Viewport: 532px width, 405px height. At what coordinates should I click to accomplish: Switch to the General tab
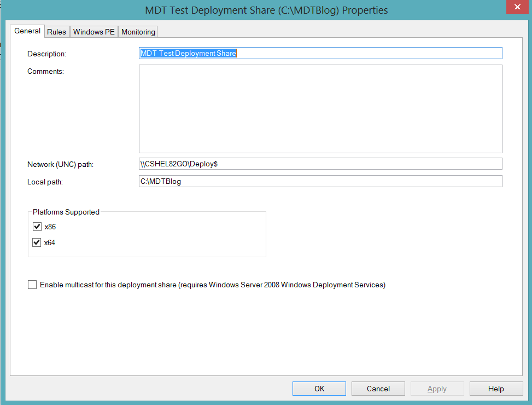coord(27,31)
